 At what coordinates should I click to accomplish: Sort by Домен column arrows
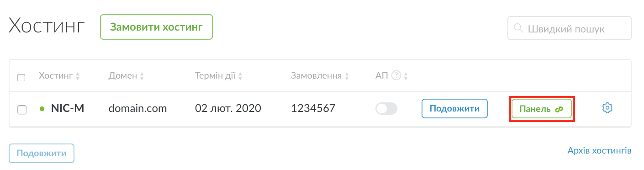142,76
